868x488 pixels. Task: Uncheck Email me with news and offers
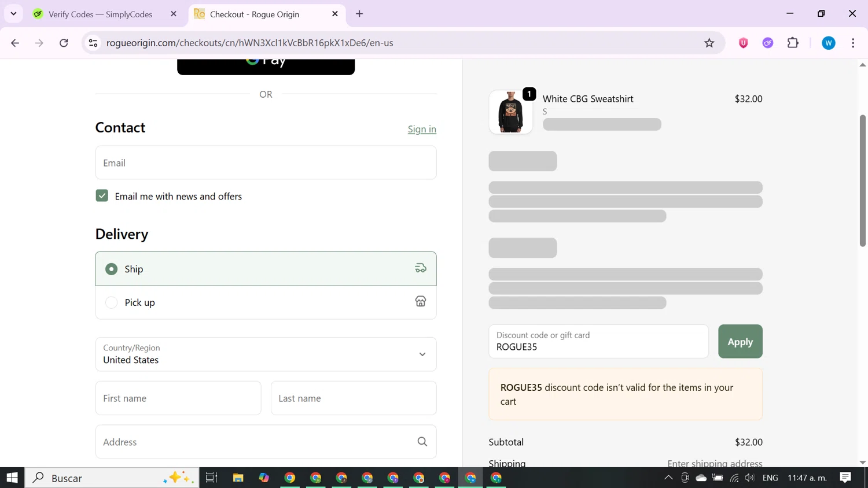click(x=102, y=196)
